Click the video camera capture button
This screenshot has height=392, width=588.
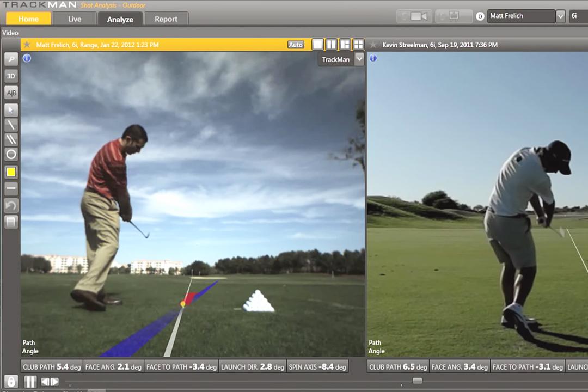(414, 16)
